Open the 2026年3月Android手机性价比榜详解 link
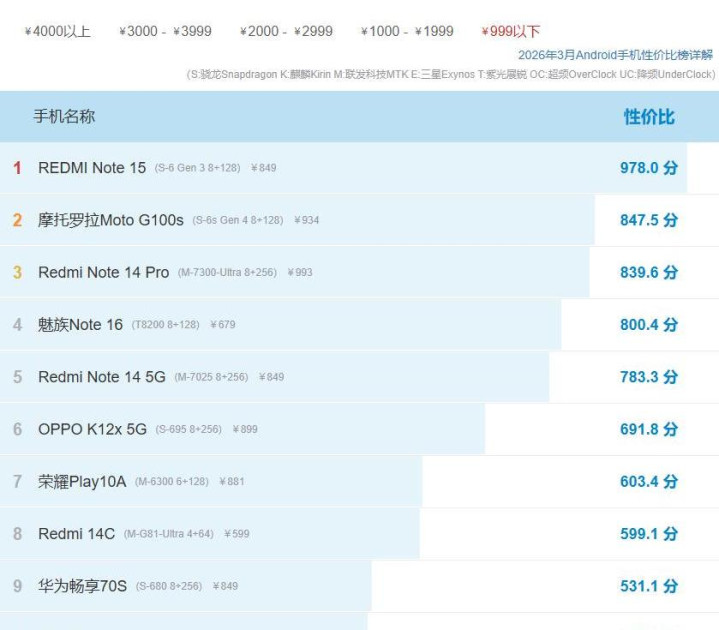This screenshot has width=719, height=630. [x=615, y=55]
